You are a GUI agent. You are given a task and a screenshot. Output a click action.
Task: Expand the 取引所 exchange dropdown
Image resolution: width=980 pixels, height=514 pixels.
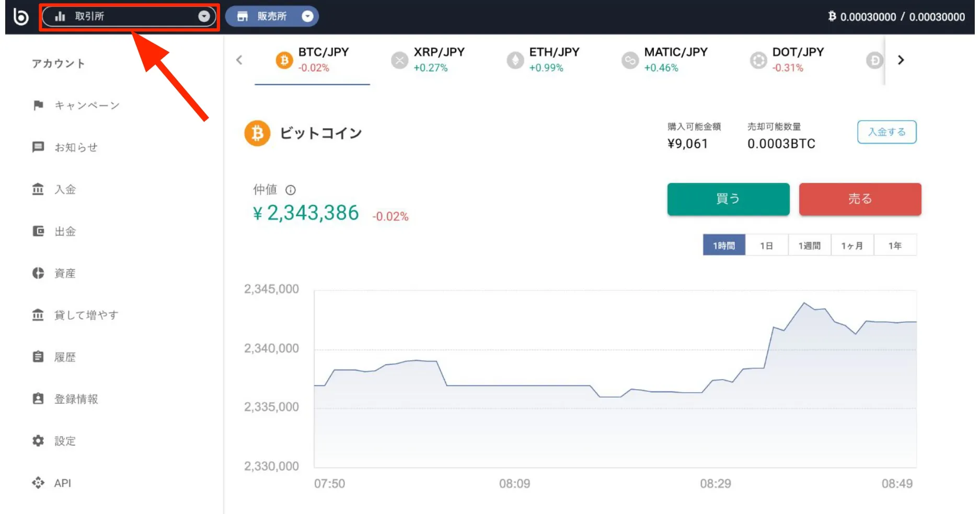[204, 17]
